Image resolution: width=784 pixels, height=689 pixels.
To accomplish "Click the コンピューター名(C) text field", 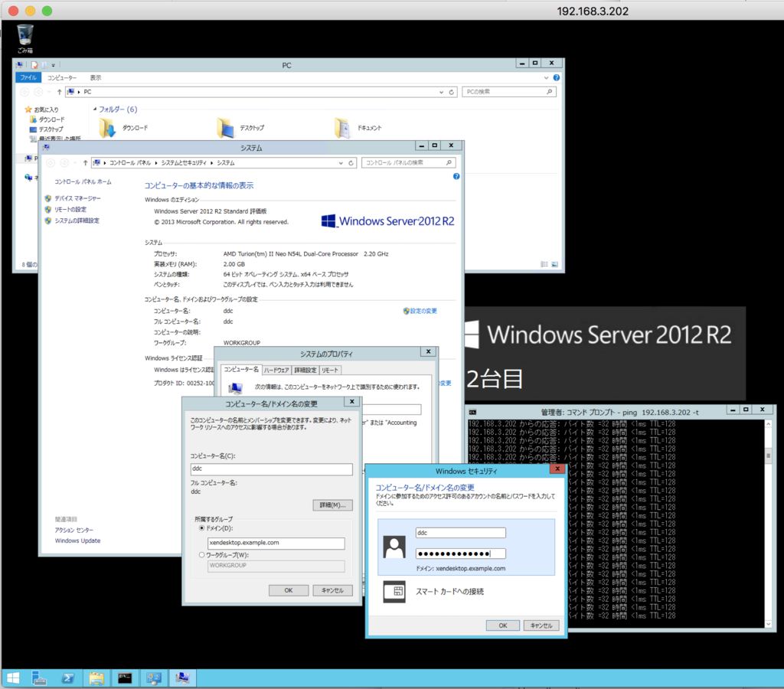I will click(x=272, y=469).
